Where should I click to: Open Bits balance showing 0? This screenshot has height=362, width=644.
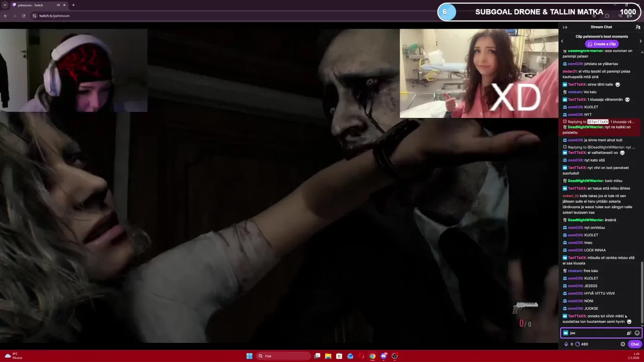pyautogui.click(x=569, y=344)
